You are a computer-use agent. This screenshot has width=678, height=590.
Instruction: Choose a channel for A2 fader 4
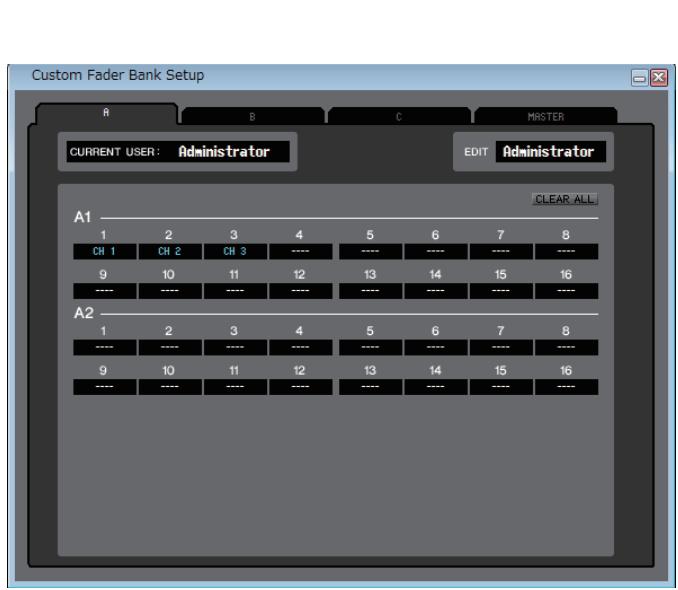[x=301, y=347]
